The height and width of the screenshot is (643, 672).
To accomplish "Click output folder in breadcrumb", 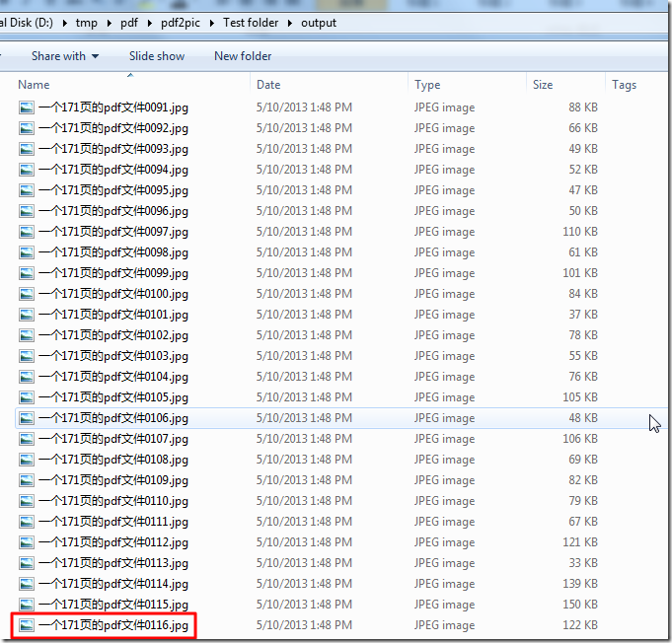I will click(319, 23).
